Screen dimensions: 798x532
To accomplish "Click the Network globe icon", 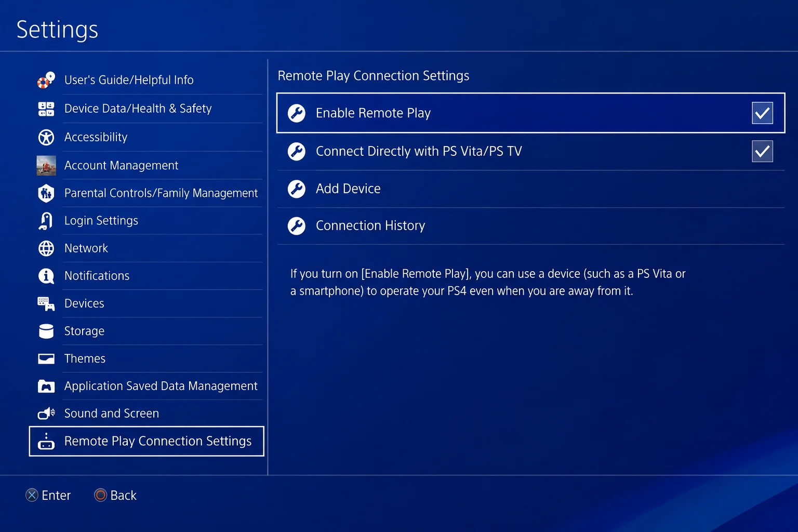I will point(46,248).
